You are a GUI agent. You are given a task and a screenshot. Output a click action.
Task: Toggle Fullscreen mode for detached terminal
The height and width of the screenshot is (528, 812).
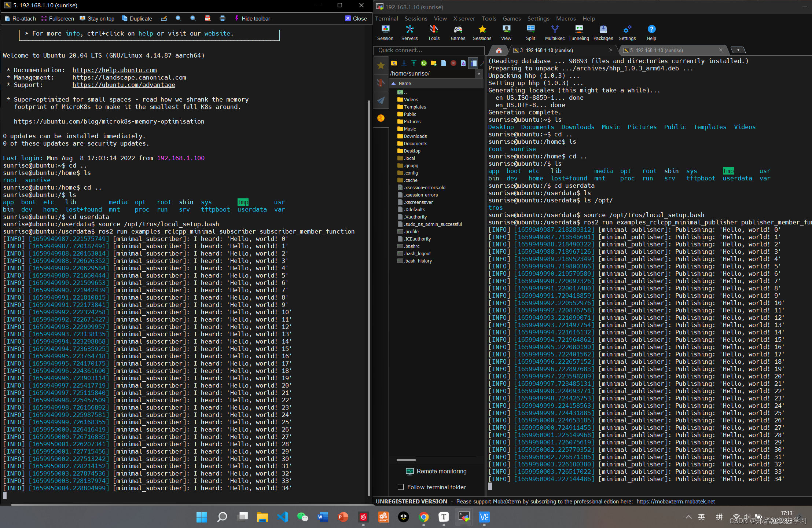coord(58,19)
